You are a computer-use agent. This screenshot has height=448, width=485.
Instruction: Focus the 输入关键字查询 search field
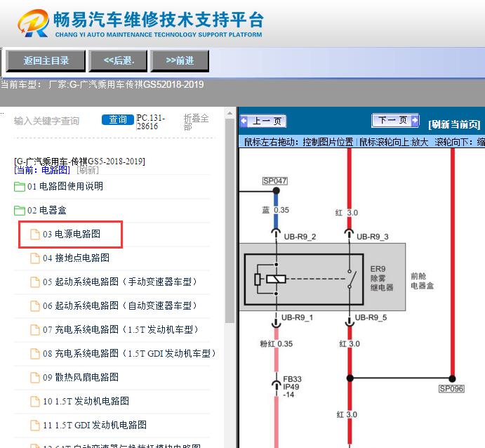point(47,121)
